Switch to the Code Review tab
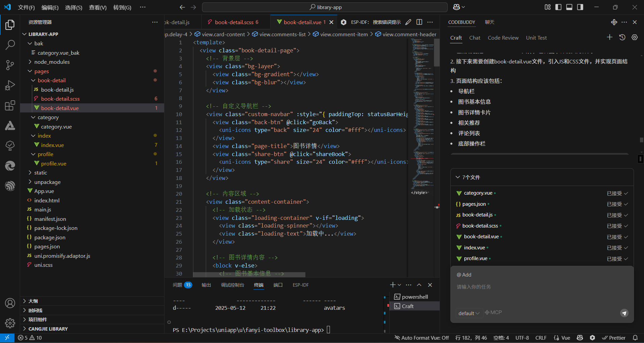 pos(503,38)
